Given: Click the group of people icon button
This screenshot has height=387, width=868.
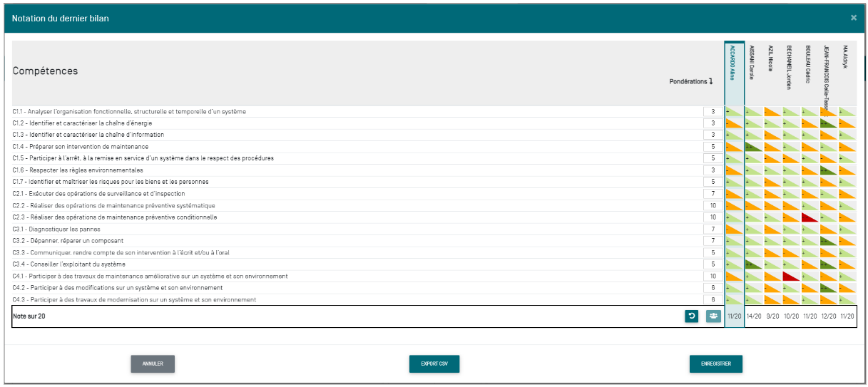Looking at the screenshot, I should coord(713,316).
